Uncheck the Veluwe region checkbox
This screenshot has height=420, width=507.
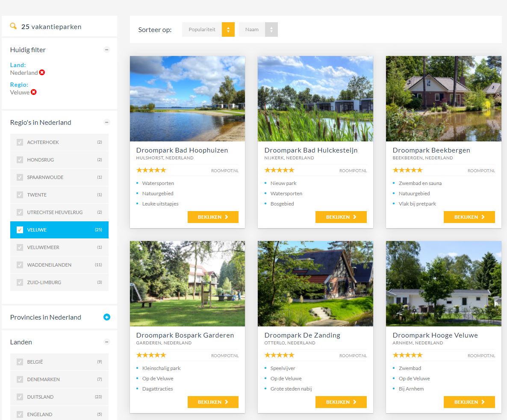click(20, 230)
